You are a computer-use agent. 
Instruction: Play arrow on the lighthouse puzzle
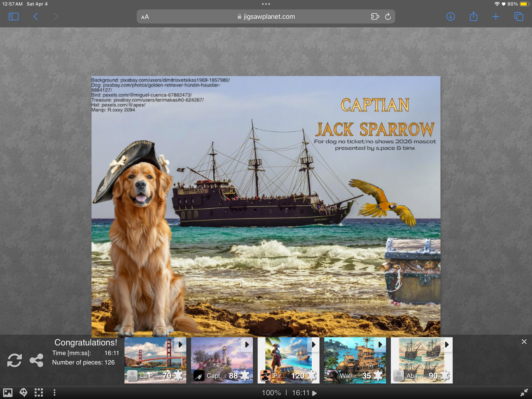pos(247,345)
